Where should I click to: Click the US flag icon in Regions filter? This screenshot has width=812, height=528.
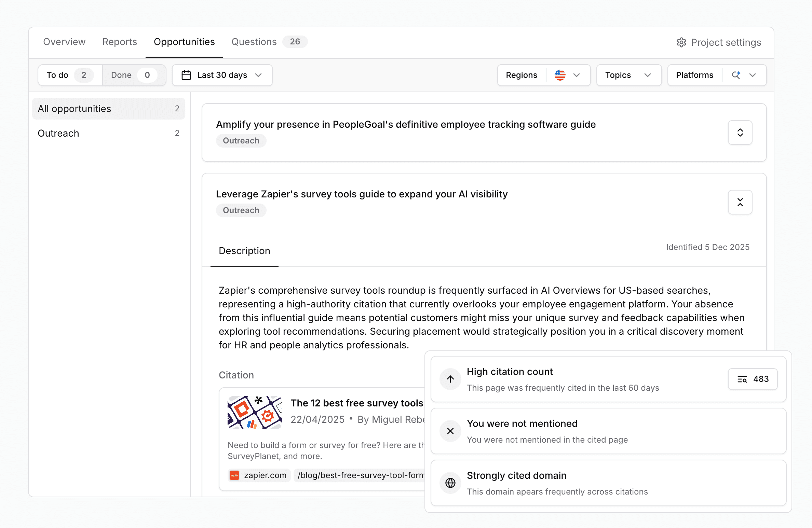pyautogui.click(x=560, y=75)
